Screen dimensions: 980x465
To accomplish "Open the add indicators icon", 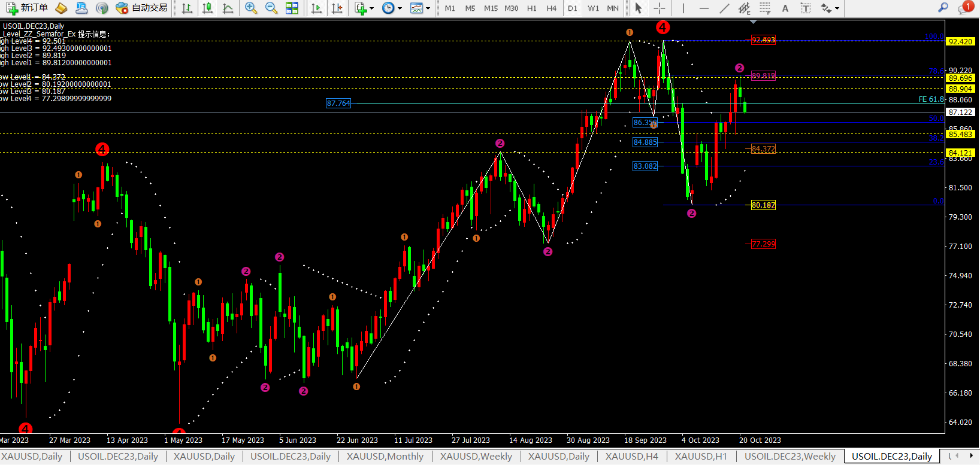I will (x=361, y=8).
